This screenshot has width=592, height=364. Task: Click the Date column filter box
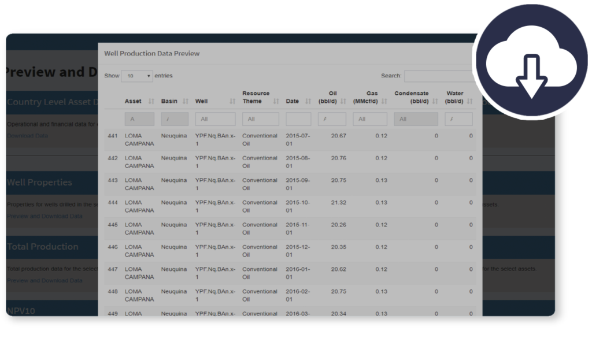click(x=298, y=119)
